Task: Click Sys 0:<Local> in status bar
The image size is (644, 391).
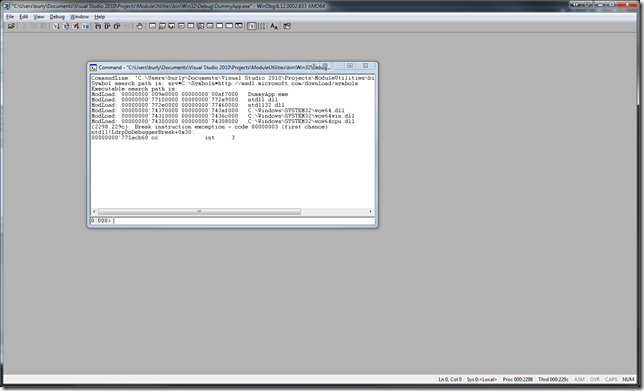Action: [482, 379]
